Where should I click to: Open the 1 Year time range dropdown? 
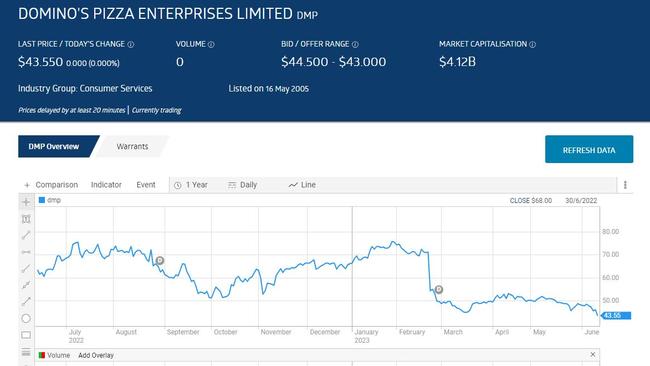coord(191,185)
